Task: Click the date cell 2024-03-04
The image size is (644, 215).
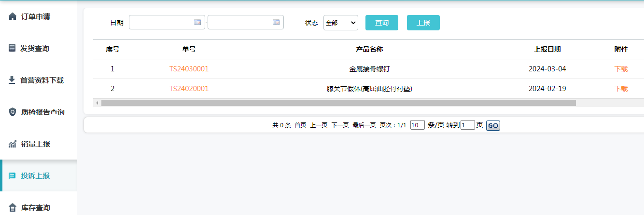Action: [547, 69]
